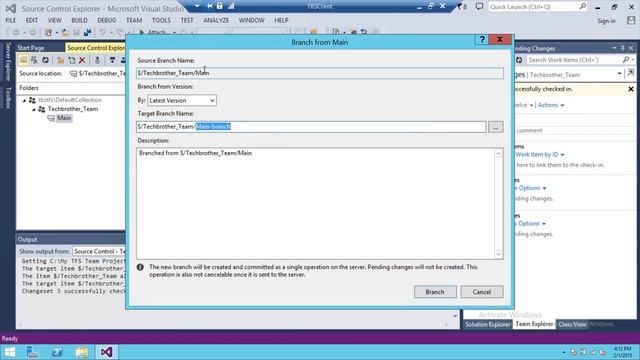
Task: Open the Latest Version dropdown
Action: pyautogui.click(x=182, y=100)
